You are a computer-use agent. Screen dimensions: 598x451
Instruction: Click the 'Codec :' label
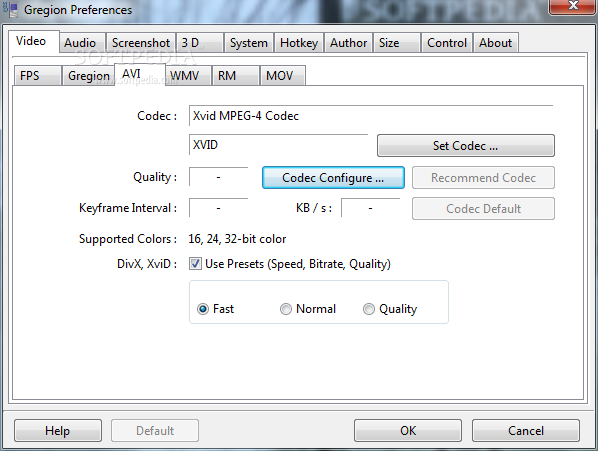coord(157,116)
